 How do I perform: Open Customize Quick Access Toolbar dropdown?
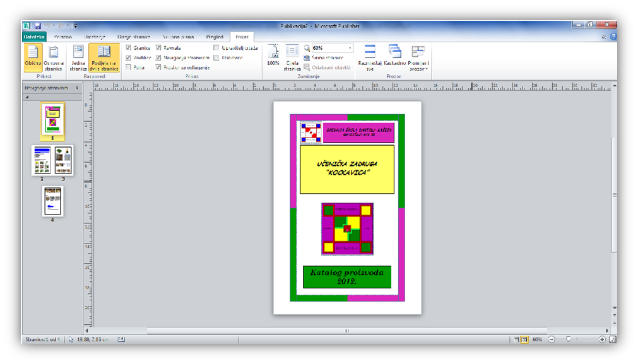click(75, 26)
